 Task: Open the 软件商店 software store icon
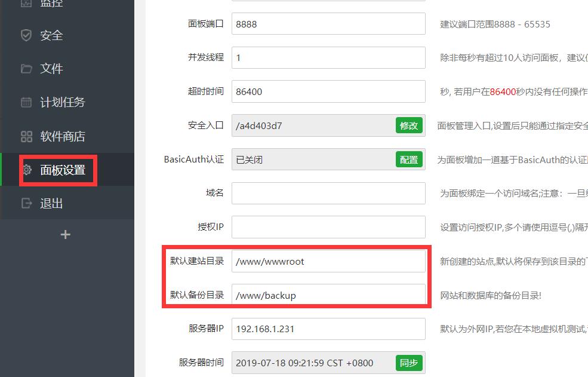tap(25, 136)
